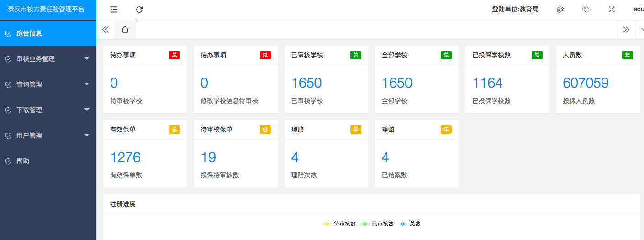The height and width of the screenshot is (240, 644).
Task: Click shield icon beside 帮助
Action: [x=8, y=161]
